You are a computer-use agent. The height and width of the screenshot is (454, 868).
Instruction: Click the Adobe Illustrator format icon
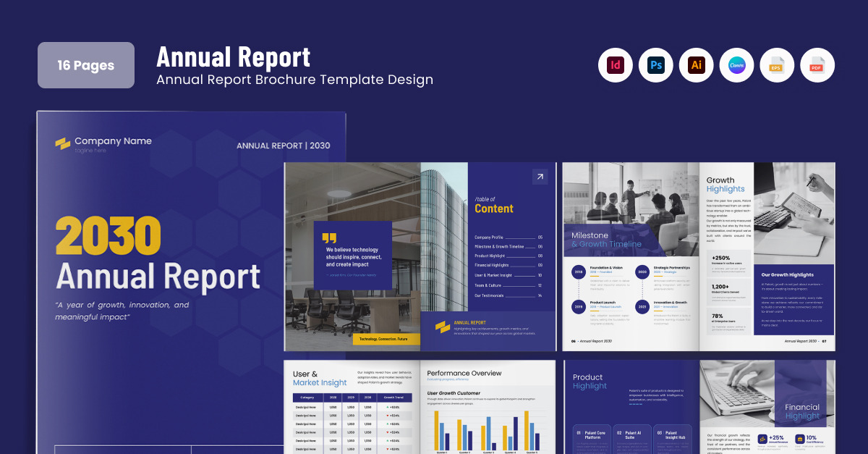[697, 65]
